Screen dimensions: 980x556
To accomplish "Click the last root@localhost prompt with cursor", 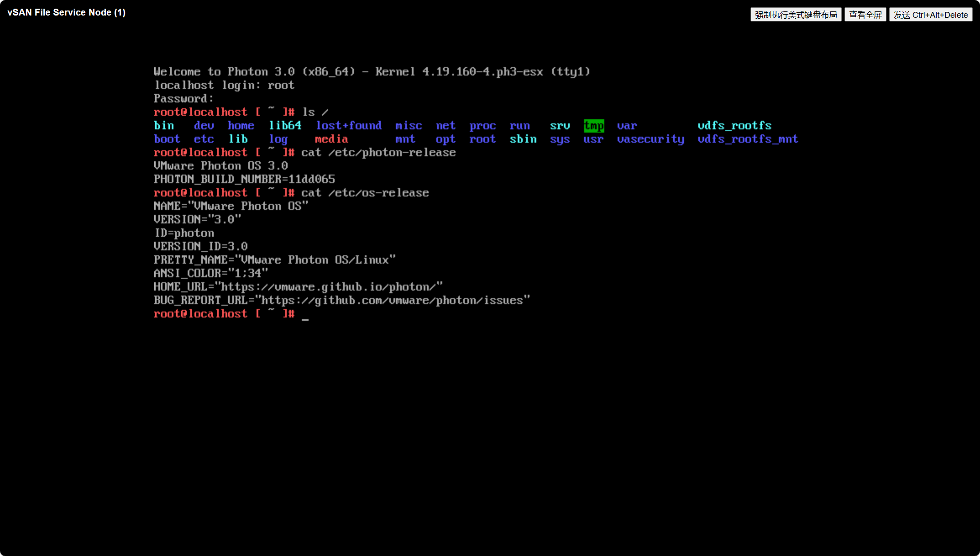I will tap(231, 314).
